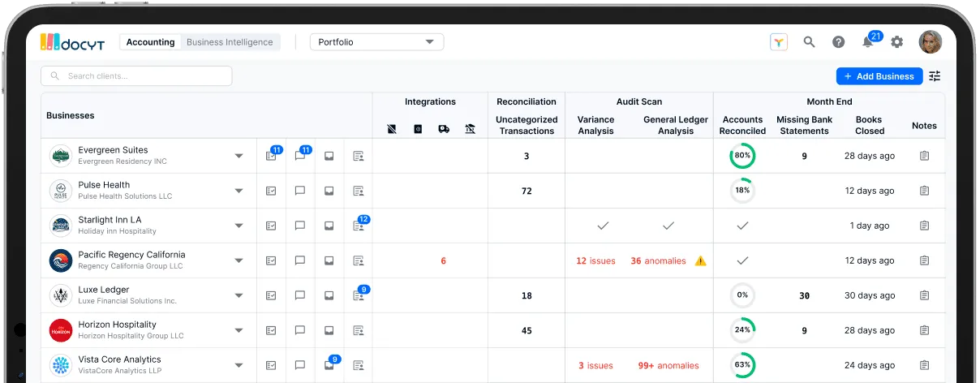
Task: Open the Portfolio dropdown
Action: coord(376,42)
